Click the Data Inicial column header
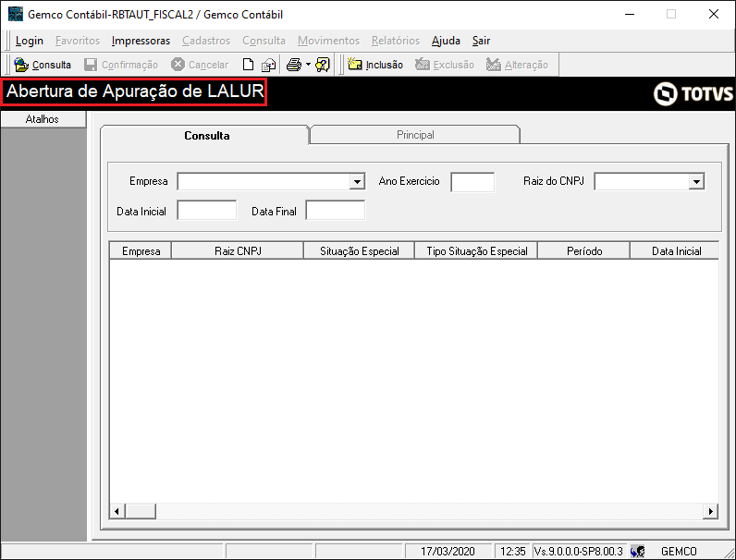Screen dimensions: 736x560 [x=675, y=251]
